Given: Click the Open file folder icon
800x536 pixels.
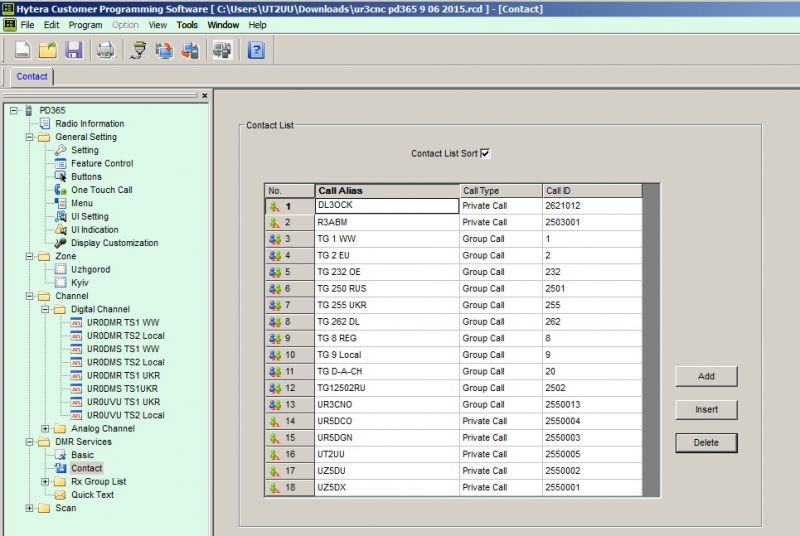Looking at the screenshot, I should (x=47, y=50).
